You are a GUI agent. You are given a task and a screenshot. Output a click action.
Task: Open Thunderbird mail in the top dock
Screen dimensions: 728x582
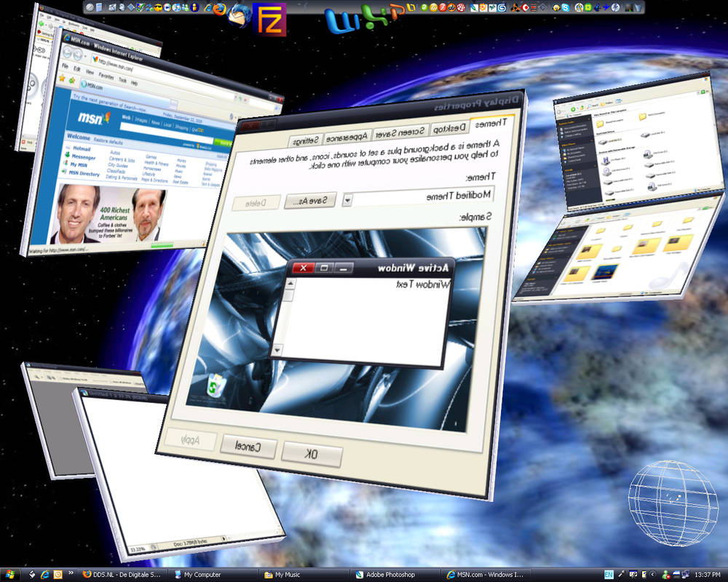click(237, 13)
